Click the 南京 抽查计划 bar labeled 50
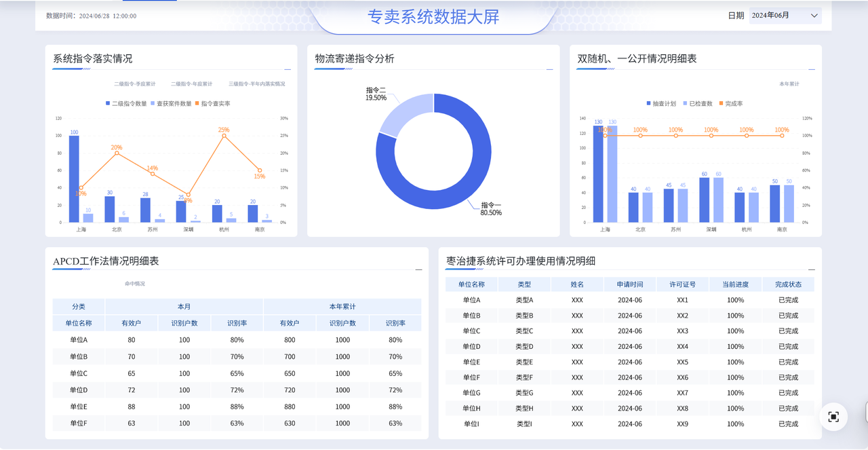 (x=775, y=204)
